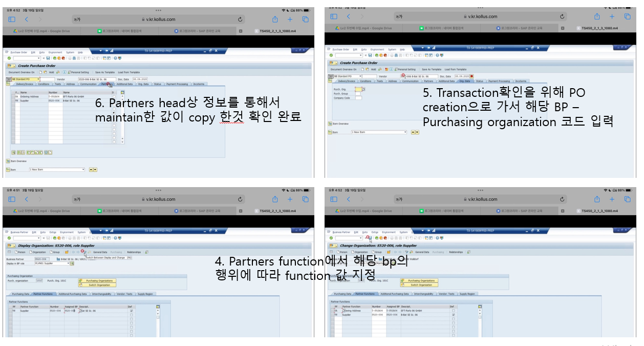Open command field dropdown in Change Organization window
The image size is (644, 346).
point(362,238)
